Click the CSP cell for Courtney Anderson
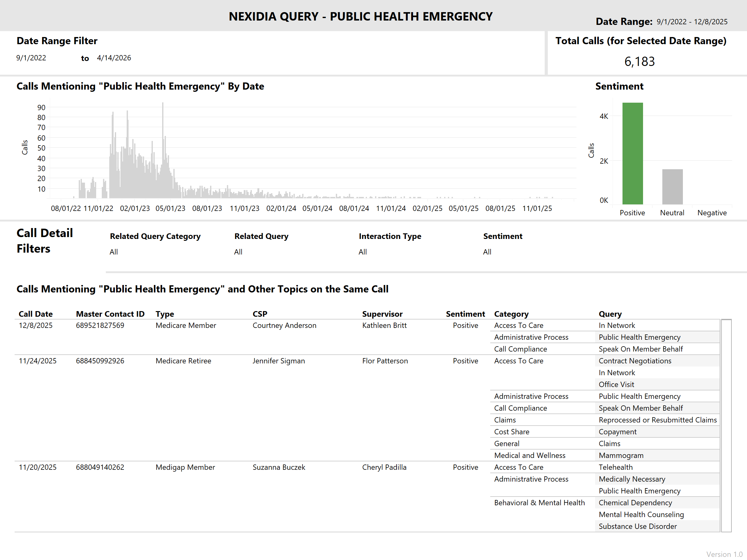This screenshot has height=560, width=747. 284,325
